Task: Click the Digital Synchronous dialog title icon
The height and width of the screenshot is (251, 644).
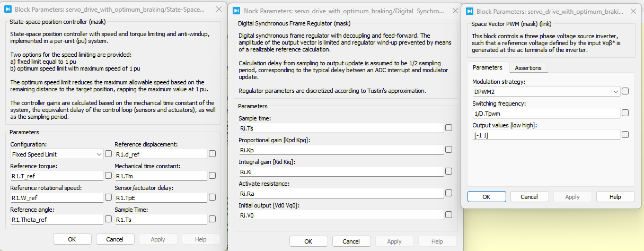Action: (237, 10)
